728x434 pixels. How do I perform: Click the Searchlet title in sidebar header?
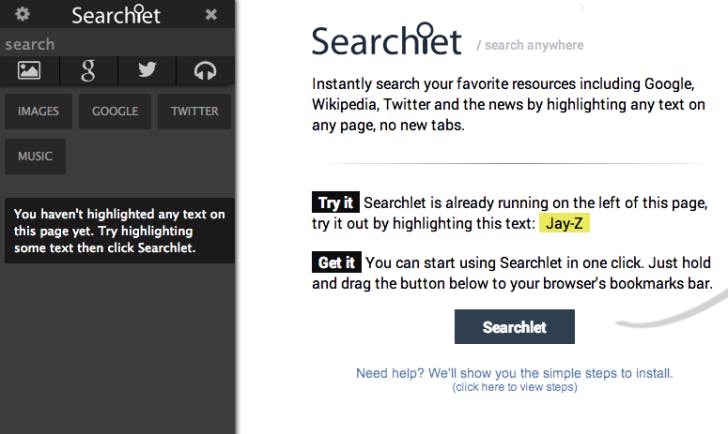coord(116,15)
